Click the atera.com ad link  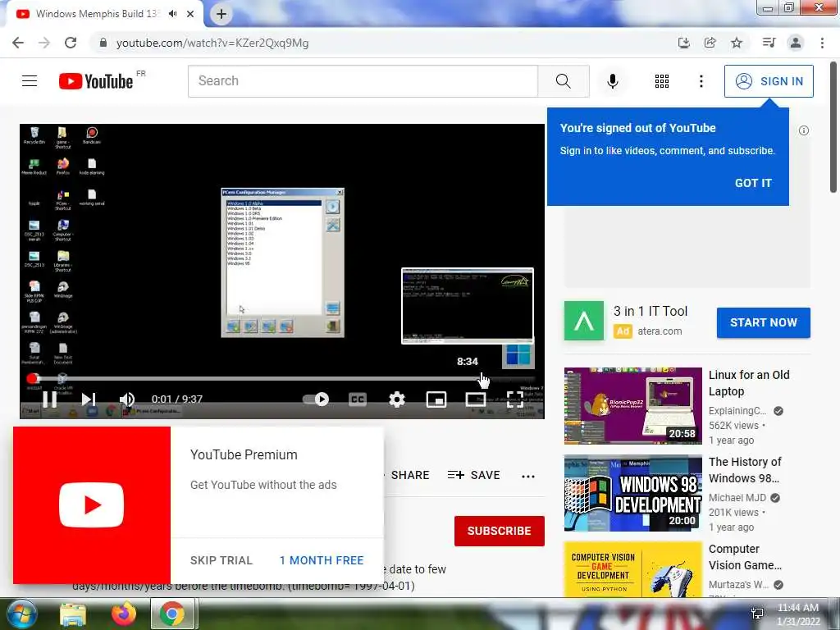[x=660, y=331]
